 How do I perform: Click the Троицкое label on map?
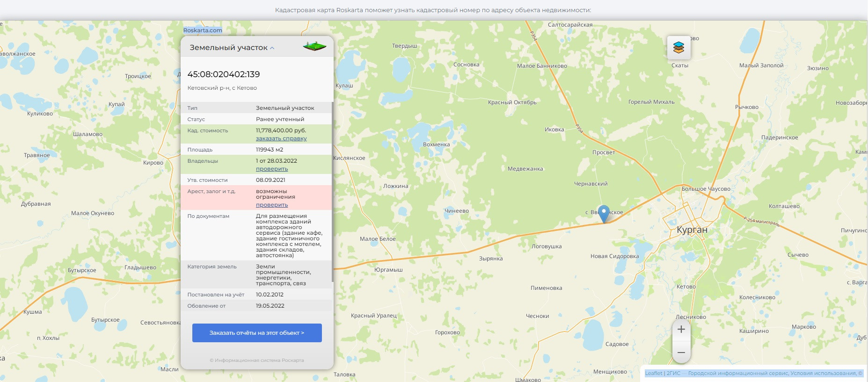pyautogui.click(x=138, y=76)
